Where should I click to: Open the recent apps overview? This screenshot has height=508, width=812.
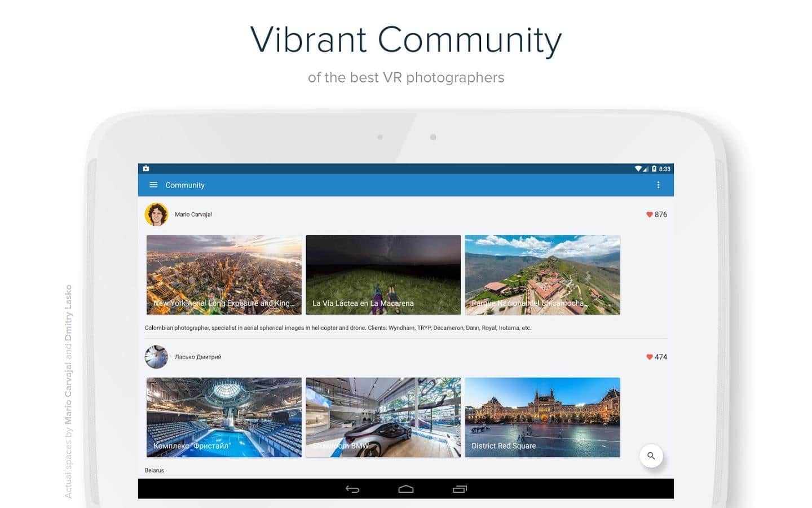(460, 489)
